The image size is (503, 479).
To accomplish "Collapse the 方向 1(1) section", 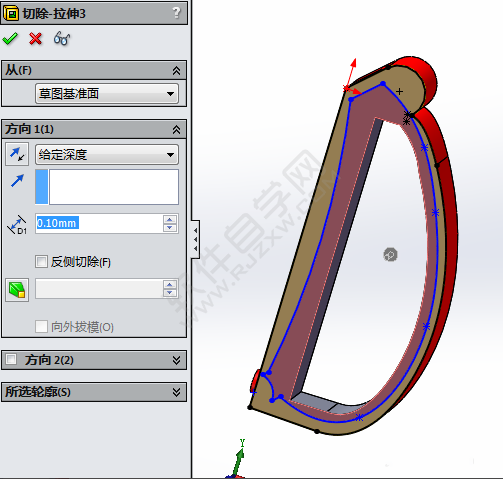I will click(x=176, y=129).
